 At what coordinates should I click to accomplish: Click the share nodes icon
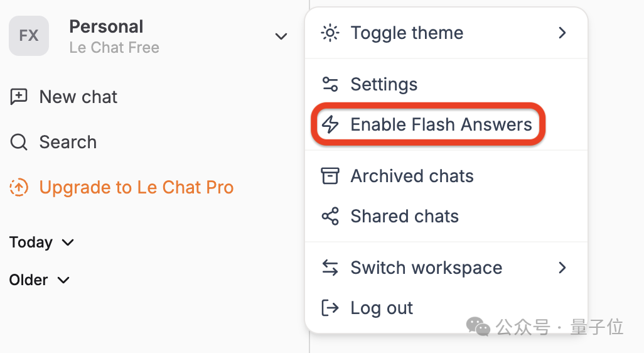[330, 216]
